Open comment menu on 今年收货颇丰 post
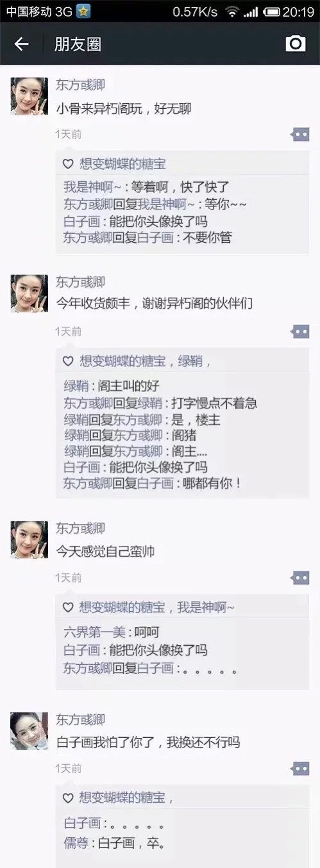This screenshot has width=320, height=868. point(300,331)
